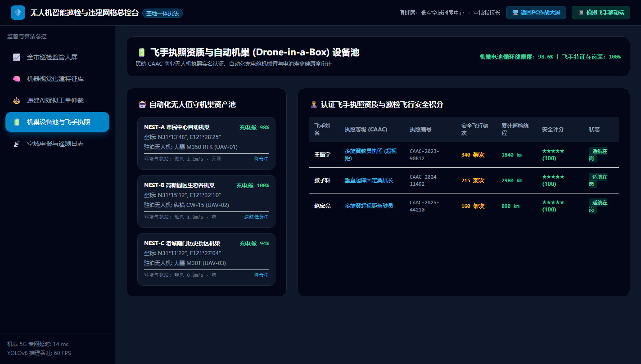The width and height of the screenshot is (641, 364).
Task: Open 违建AI疑似工单仲裁 menu item
Action: (57, 100)
